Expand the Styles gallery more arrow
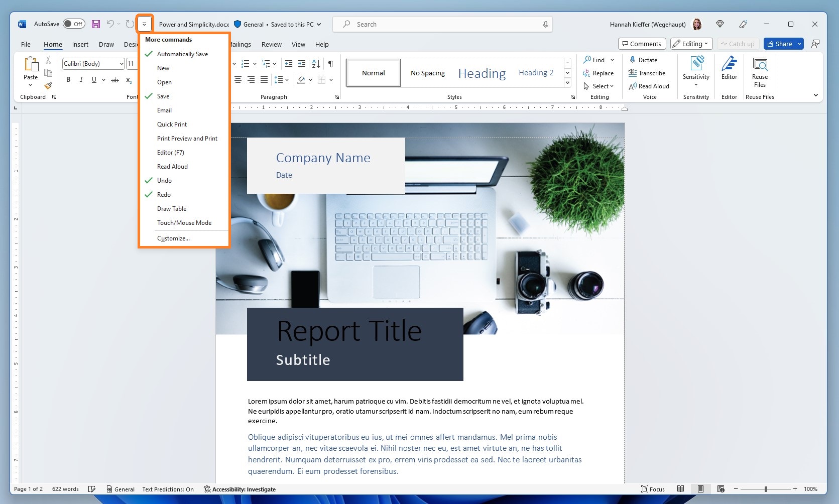839x504 pixels. pos(567,83)
